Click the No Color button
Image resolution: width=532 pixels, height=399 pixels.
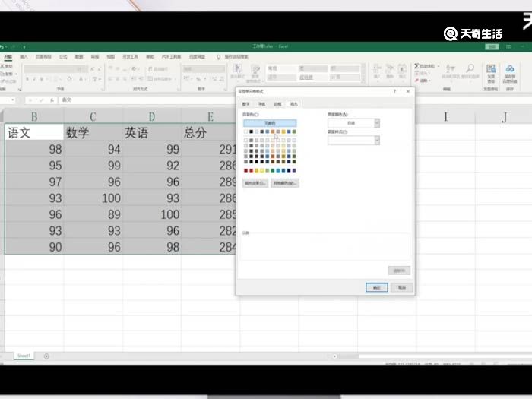point(269,123)
